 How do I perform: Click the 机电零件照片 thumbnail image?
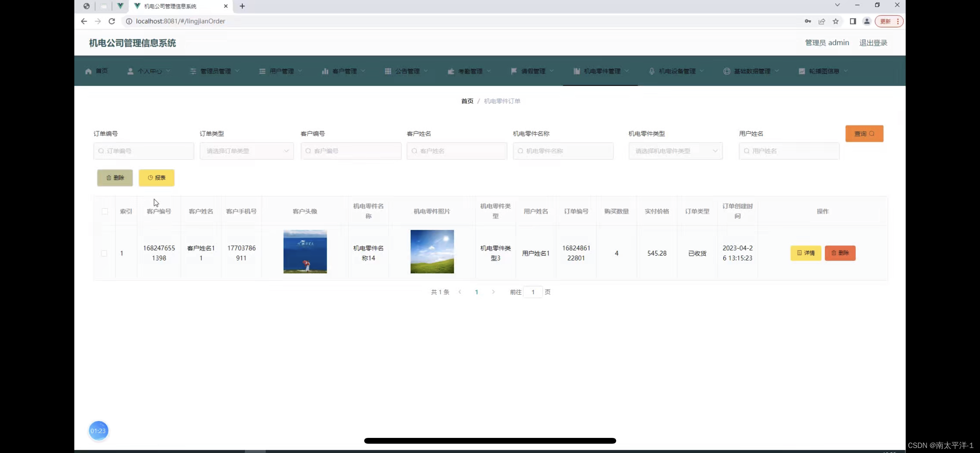coord(432,252)
